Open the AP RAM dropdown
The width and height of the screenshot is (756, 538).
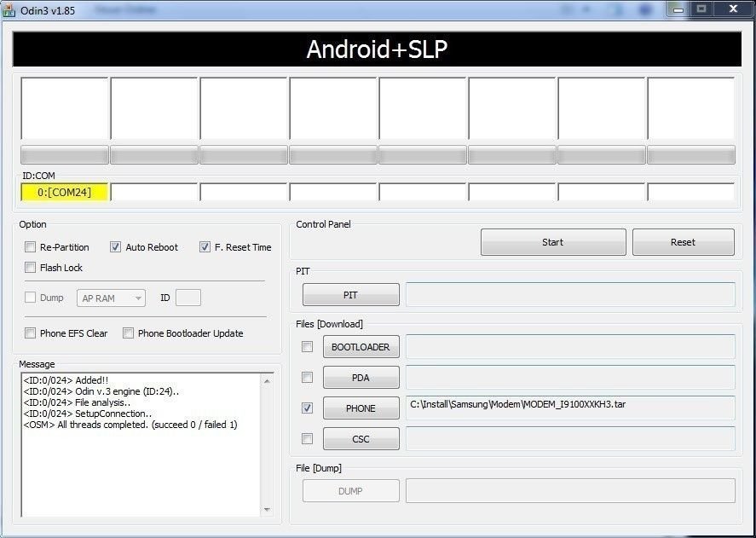111,298
